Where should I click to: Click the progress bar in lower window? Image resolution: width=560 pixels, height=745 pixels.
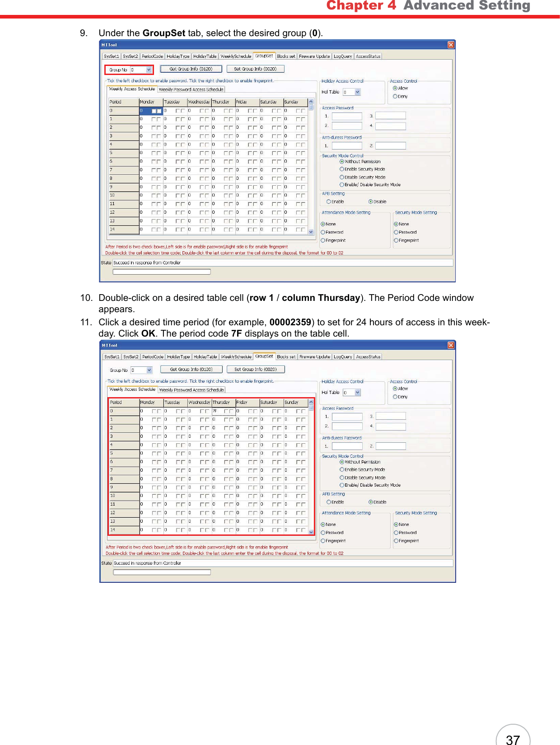(x=162, y=572)
